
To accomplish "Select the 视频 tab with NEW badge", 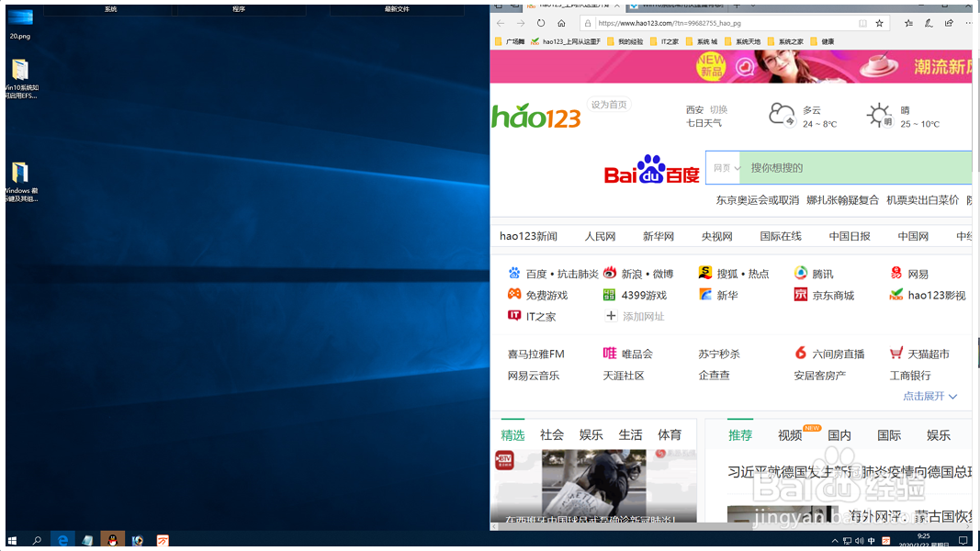I will pyautogui.click(x=790, y=435).
